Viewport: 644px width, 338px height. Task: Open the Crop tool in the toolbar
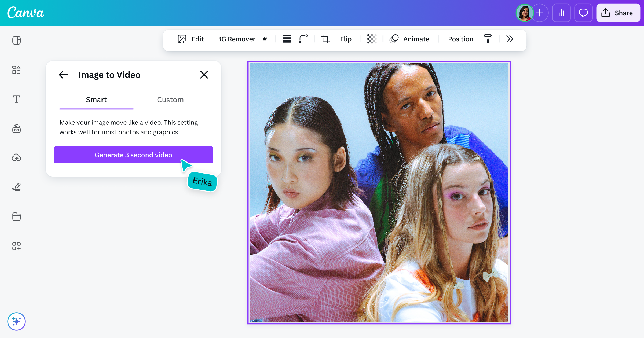[x=325, y=39]
